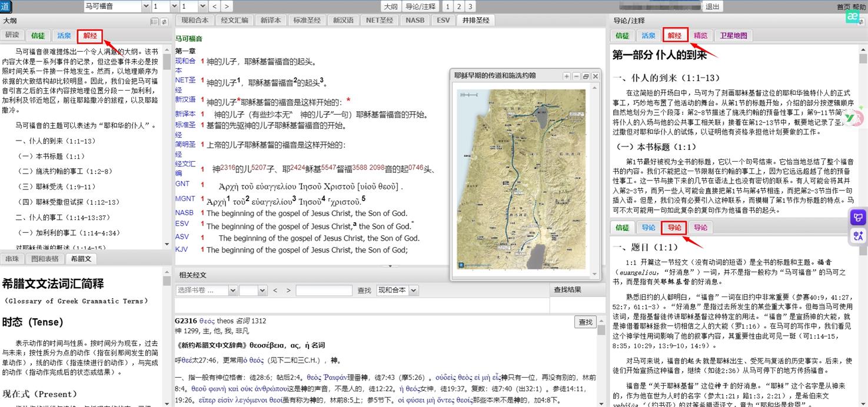Click the outline panel sync icon
This screenshot has height=407, width=868.
point(164,21)
